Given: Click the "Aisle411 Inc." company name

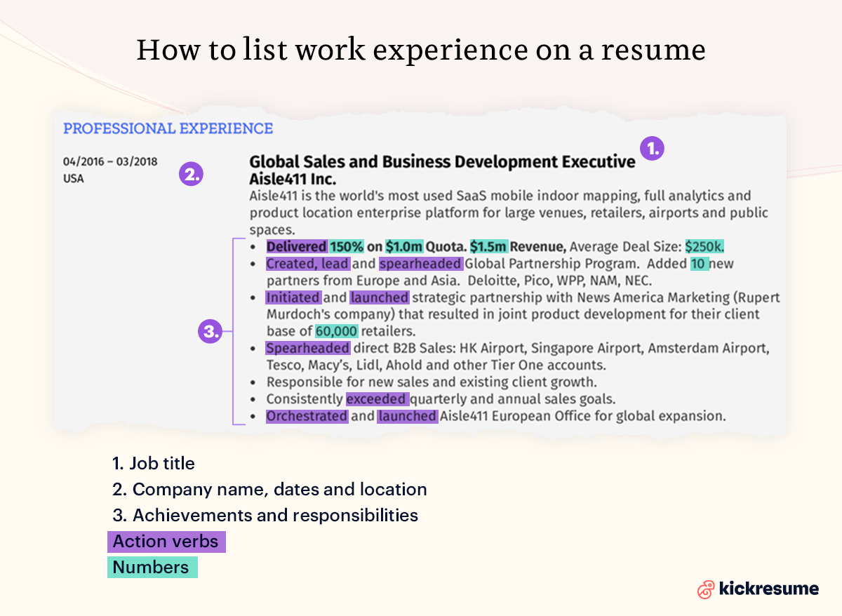Looking at the screenshot, I should click(293, 179).
